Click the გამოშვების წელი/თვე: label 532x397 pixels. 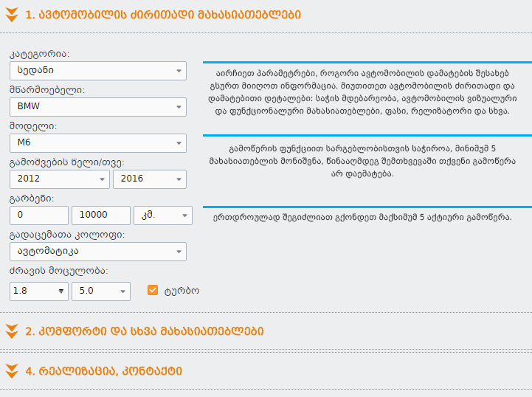tap(67, 162)
